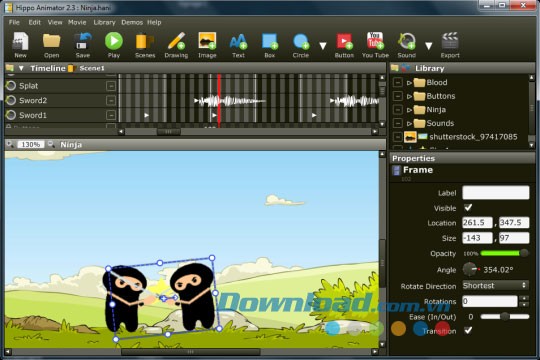Click the Scene1 label in the Timeline
Screen dimensions: 540x360
coord(92,68)
